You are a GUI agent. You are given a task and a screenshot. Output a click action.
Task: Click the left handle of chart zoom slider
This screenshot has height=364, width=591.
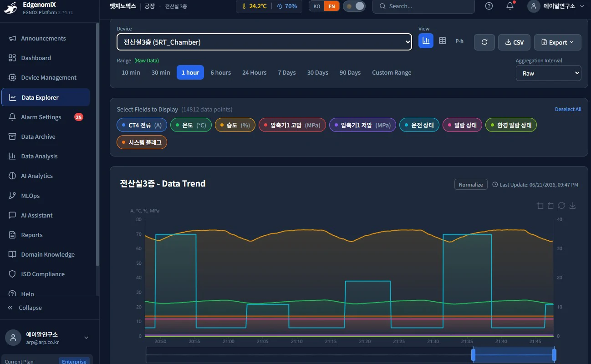coord(473,355)
